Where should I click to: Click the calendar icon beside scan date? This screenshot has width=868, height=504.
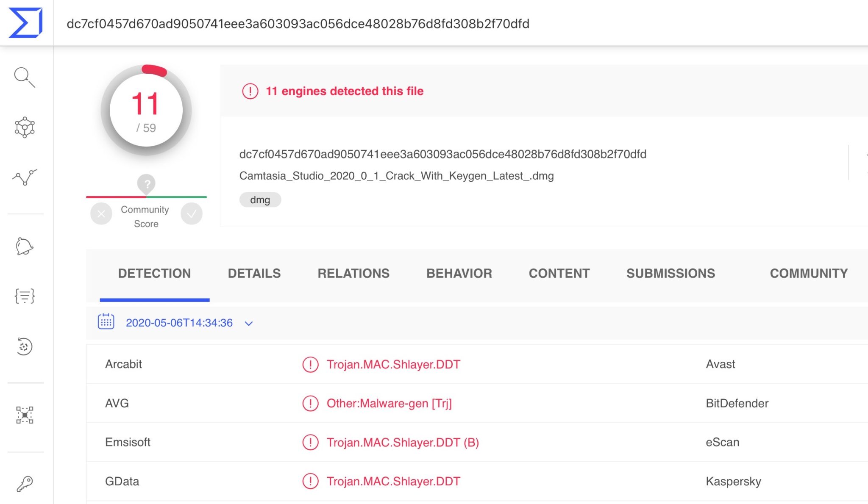coord(106,322)
